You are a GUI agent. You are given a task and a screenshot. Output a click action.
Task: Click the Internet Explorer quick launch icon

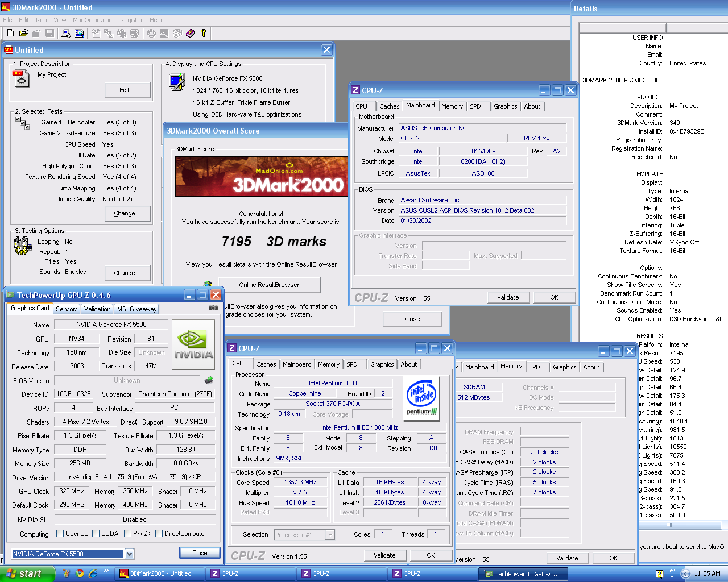click(x=93, y=573)
